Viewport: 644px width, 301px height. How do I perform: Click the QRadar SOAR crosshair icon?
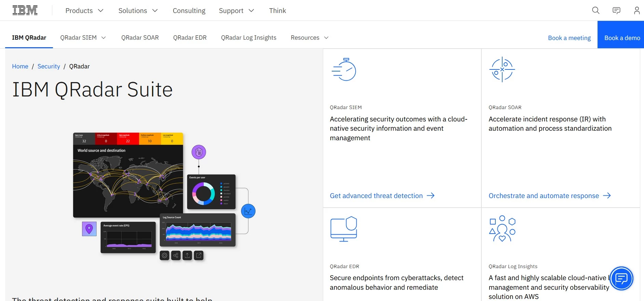502,69
